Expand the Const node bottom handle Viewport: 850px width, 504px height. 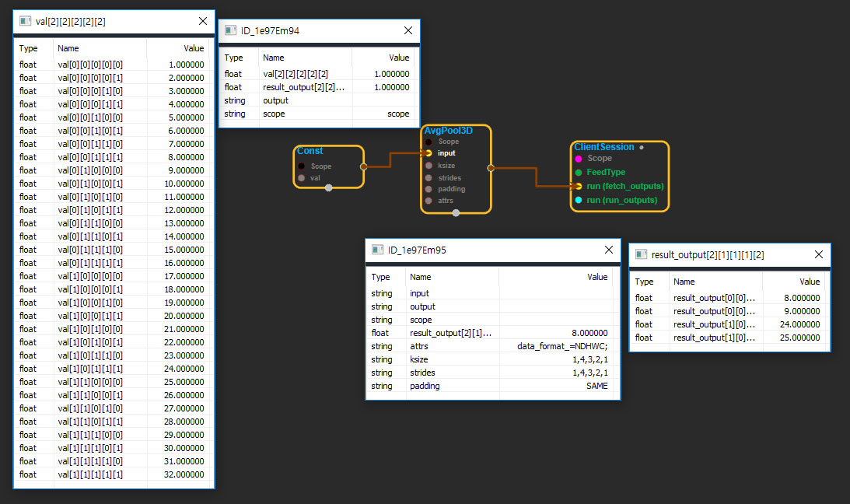(329, 187)
